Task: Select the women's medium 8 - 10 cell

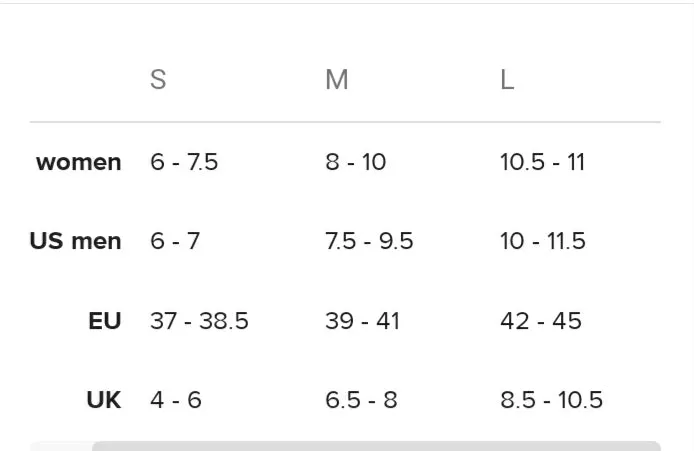Action: click(355, 162)
